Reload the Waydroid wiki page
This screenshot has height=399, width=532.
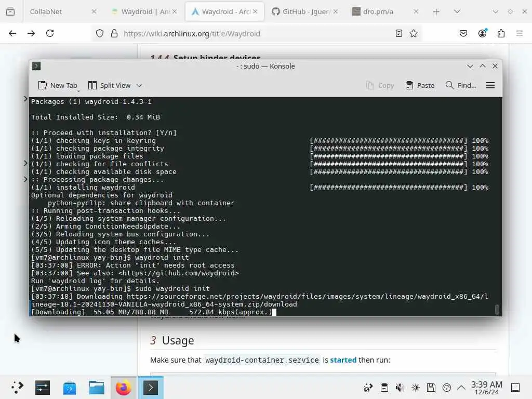50,33
